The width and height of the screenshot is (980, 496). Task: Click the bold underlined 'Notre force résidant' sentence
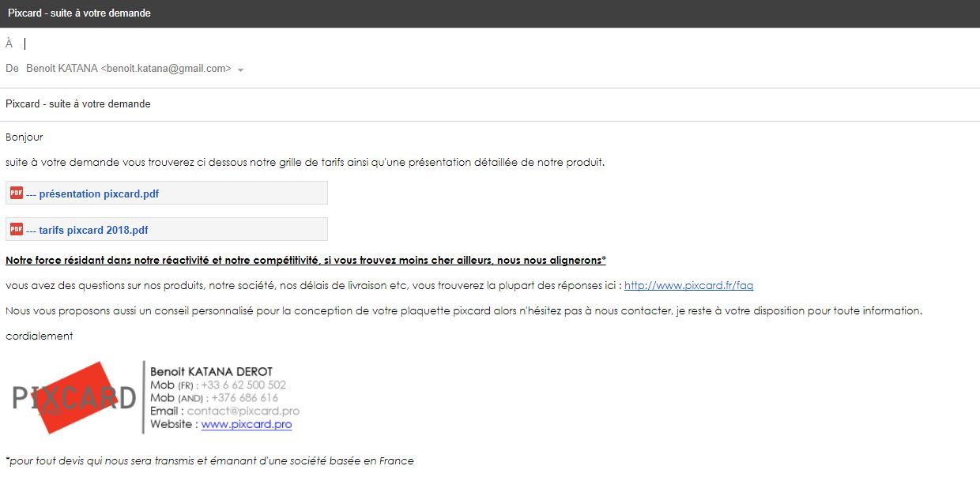click(306, 261)
